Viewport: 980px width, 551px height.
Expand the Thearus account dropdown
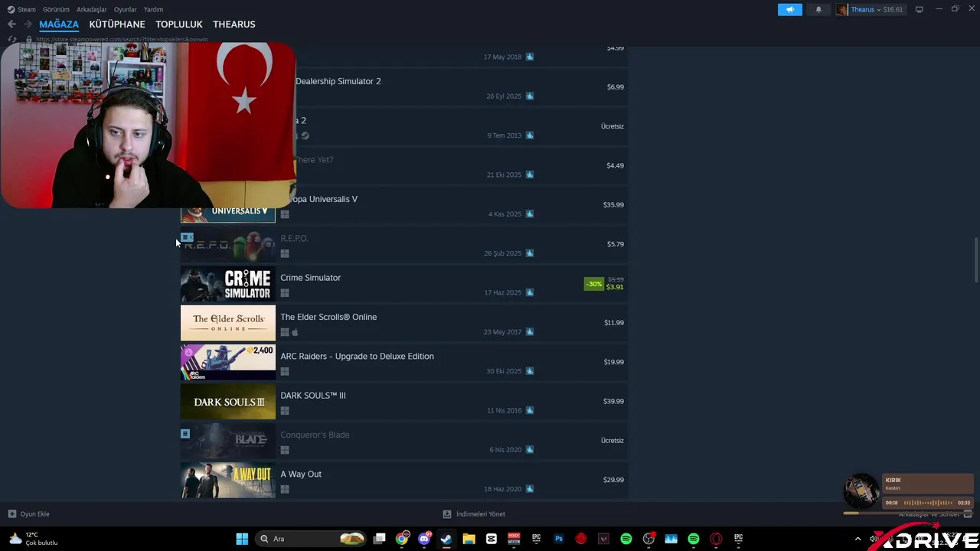[x=878, y=10]
